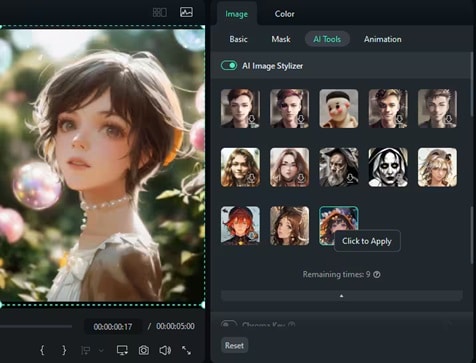Take a snapshot with the camera icon
The width and height of the screenshot is (476, 363).
coord(144,350)
